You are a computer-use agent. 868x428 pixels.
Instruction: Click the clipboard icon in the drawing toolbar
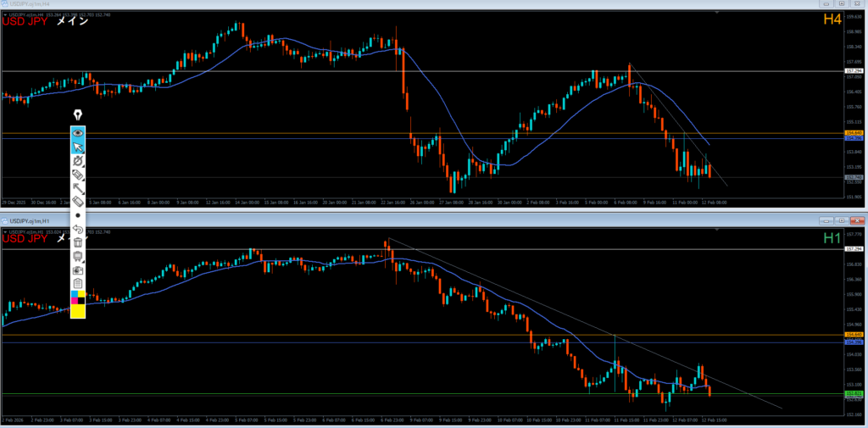77,283
